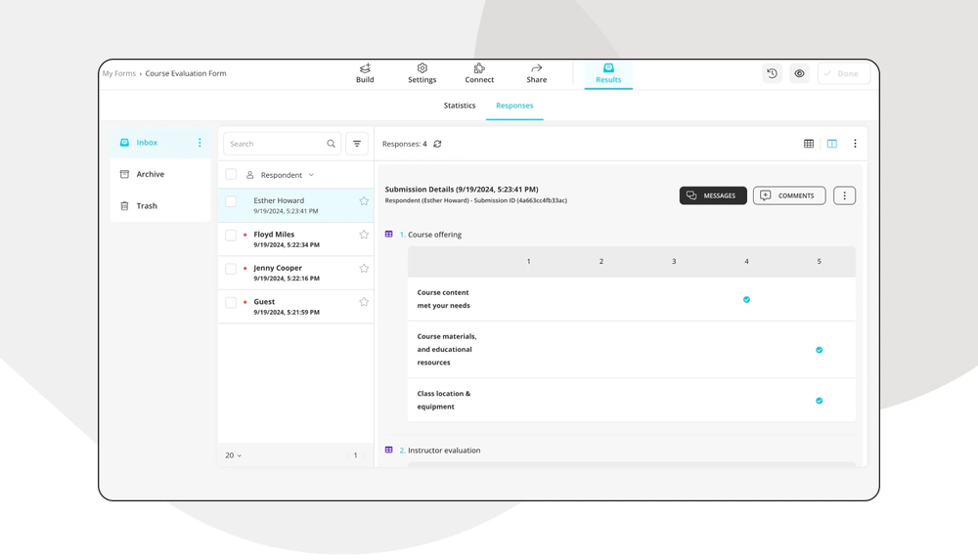Click the filter icon beside search
Viewport: 978px width, 560px height.
tap(357, 144)
